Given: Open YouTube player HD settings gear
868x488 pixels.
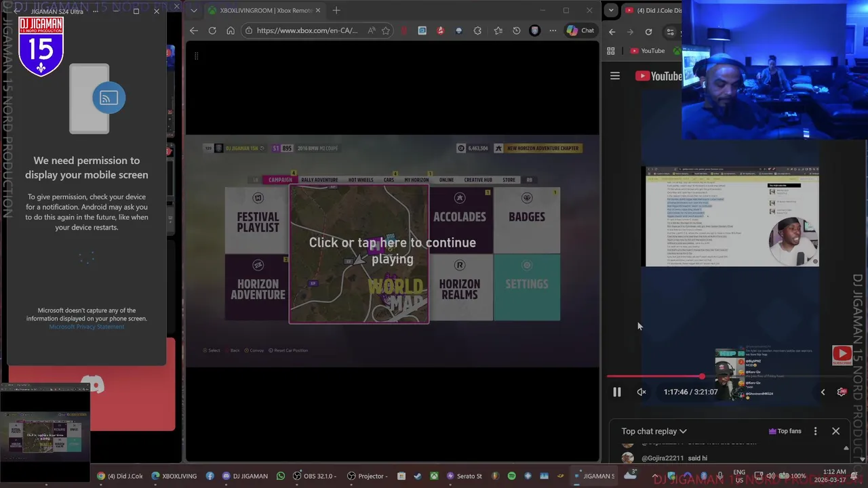Looking at the screenshot, I should (x=842, y=392).
